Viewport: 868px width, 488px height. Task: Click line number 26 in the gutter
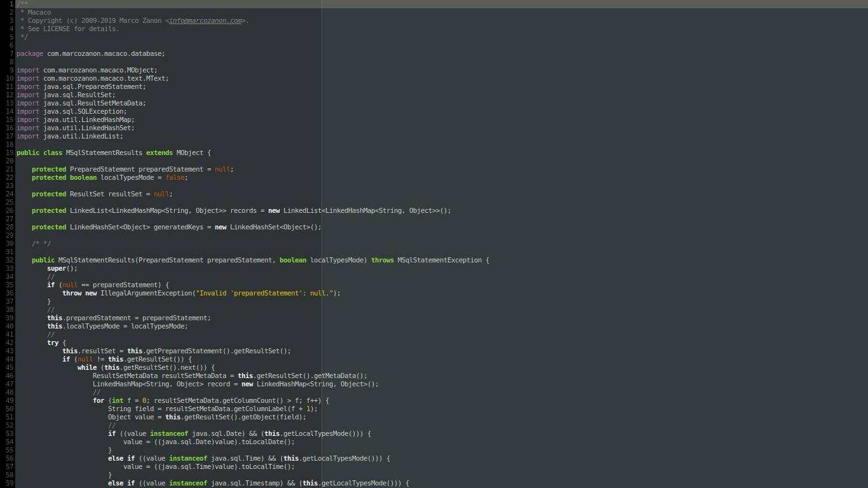pyautogui.click(x=10, y=210)
